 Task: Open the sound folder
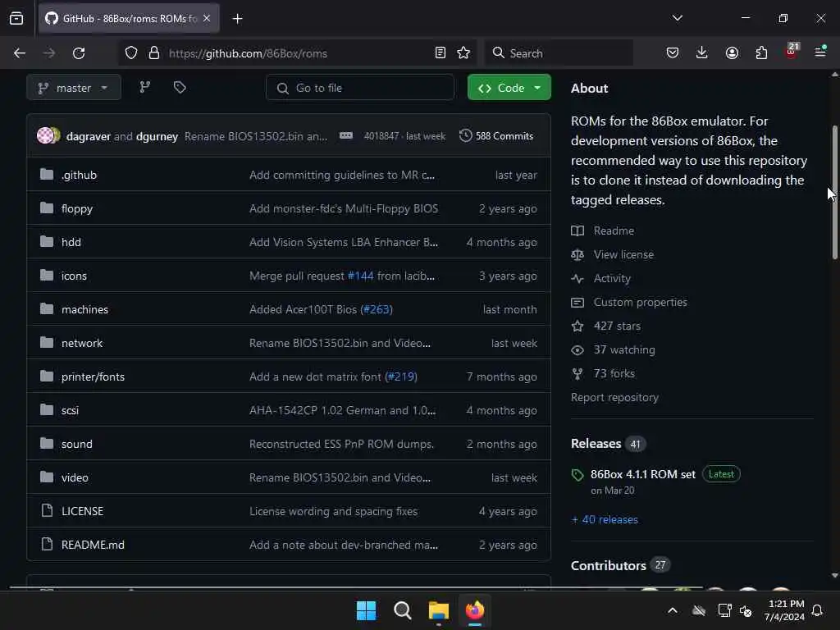(76, 444)
